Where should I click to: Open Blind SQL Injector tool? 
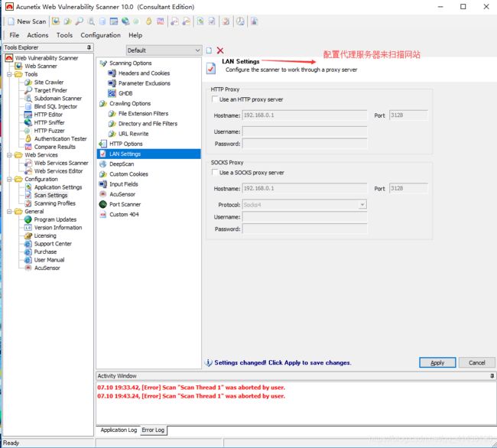tap(56, 106)
